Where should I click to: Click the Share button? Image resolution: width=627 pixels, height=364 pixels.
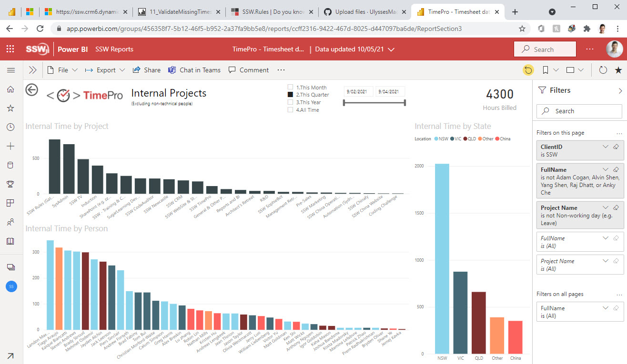click(147, 70)
